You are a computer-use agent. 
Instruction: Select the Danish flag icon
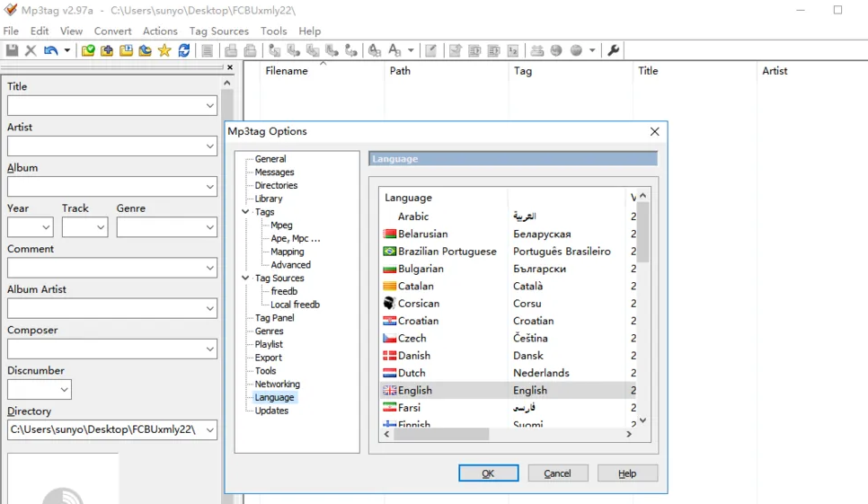coord(390,355)
